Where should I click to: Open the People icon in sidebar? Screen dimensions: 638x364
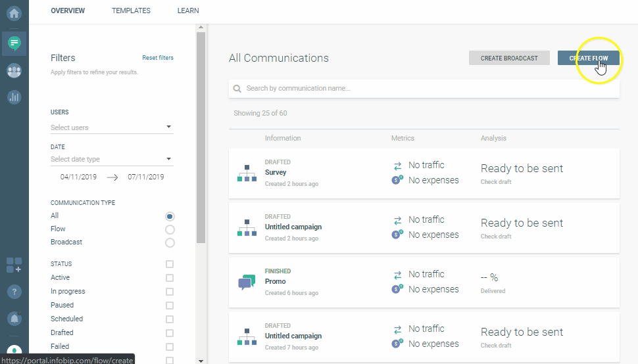(x=14, y=70)
